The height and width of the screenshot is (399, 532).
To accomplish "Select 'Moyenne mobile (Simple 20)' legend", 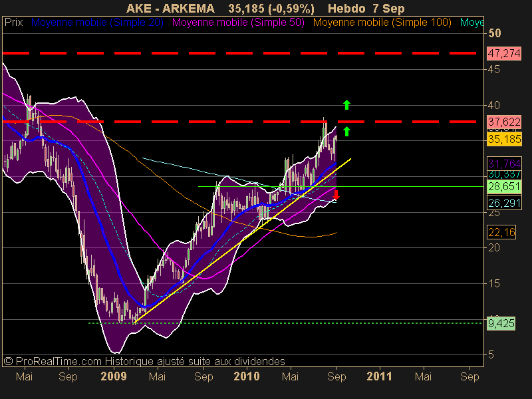I will 97,23.
